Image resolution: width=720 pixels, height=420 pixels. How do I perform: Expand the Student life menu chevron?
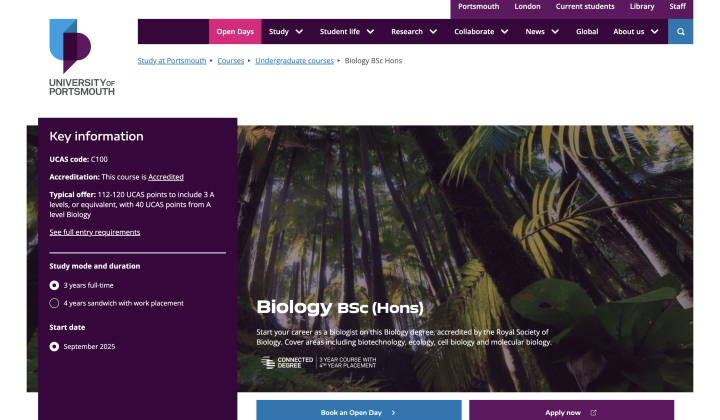(x=371, y=32)
